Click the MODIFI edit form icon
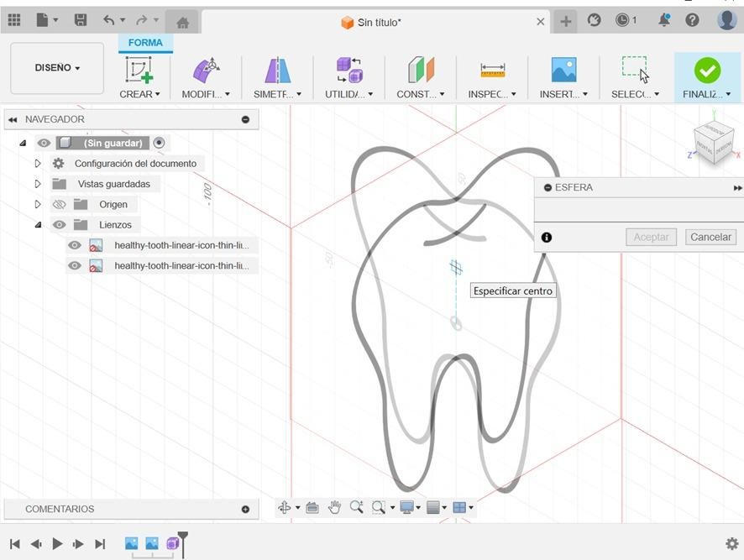This screenshot has height=560, width=744. pos(206,71)
